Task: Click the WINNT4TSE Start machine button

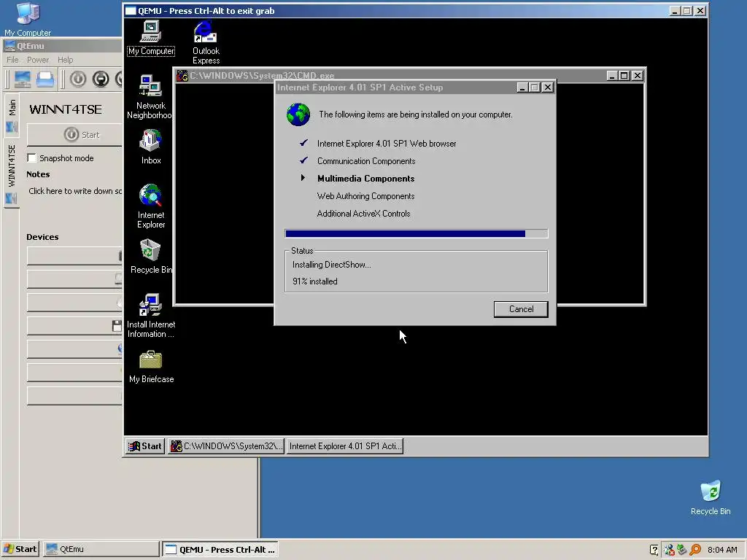Action: (75, 135)
